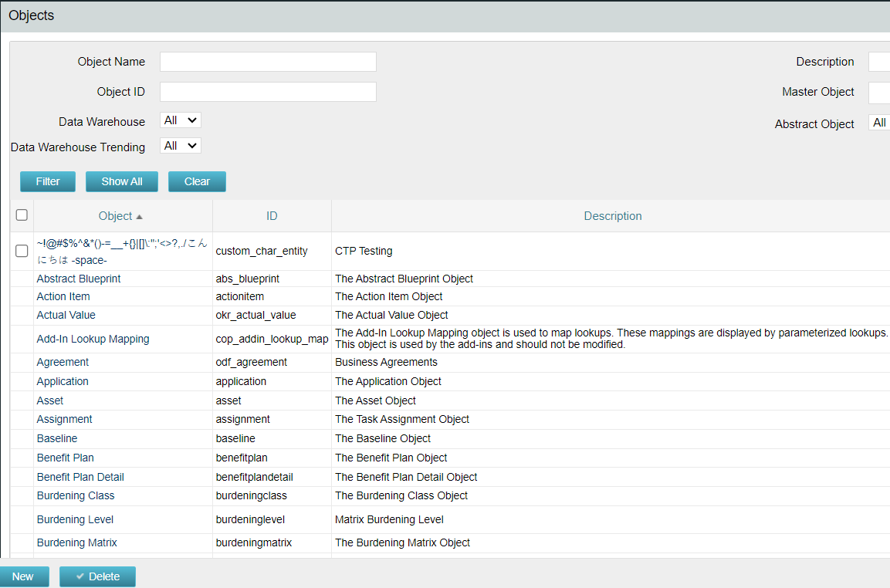Click the Show All button
Image resolution: width=890 pixels, height=588 pixels.
122,181
